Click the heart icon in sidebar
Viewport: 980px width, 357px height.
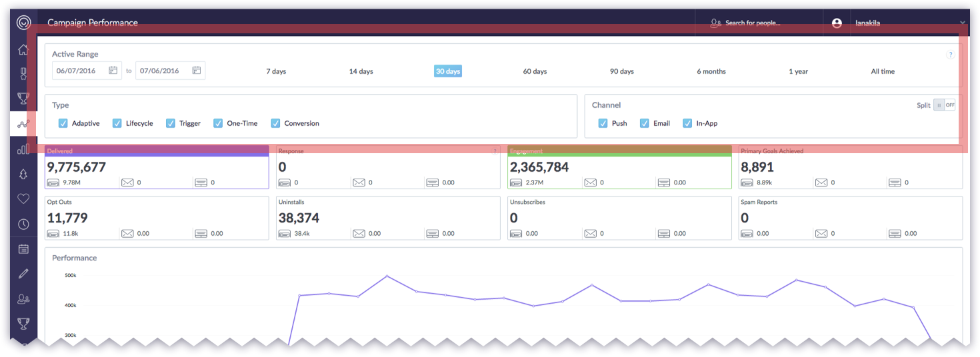click(x=23, y=198)
